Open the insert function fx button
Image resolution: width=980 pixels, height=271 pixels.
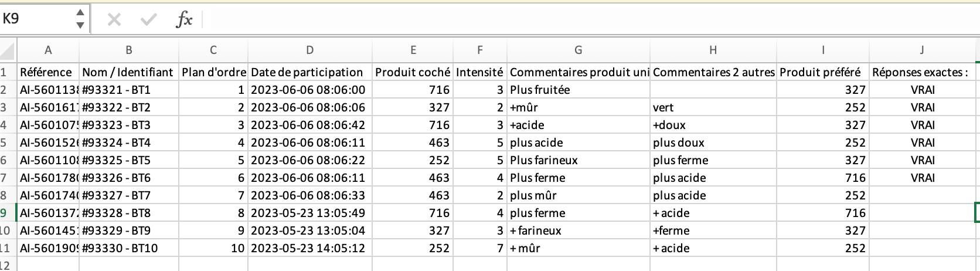[184, 20]
